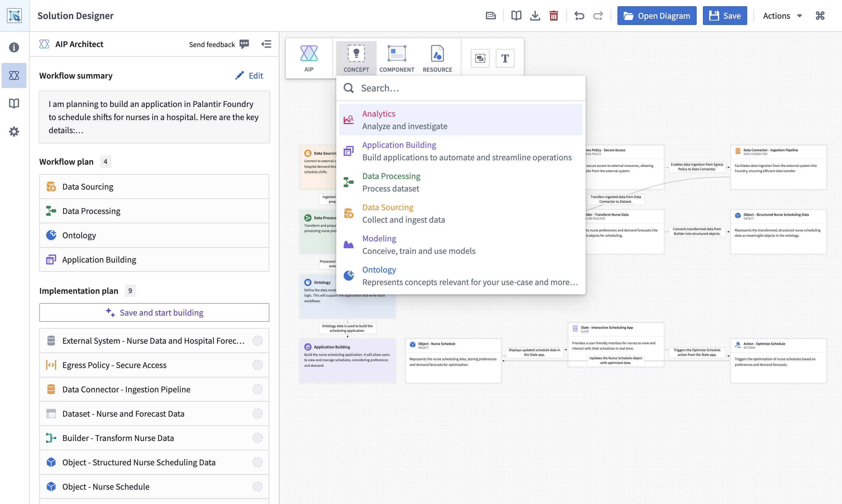The image size is (842, 504).
Task: Choose Data Sourcing concept option
Action: [461, 214]
